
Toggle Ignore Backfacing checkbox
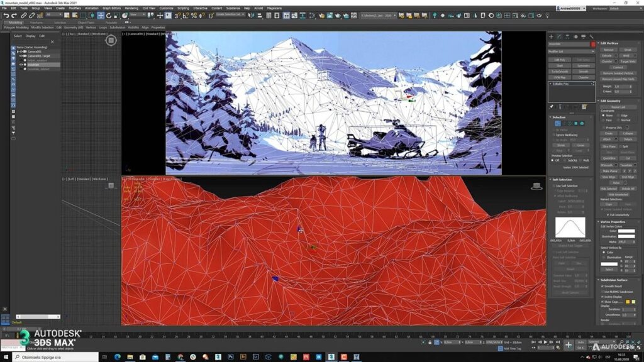point(554,134)
